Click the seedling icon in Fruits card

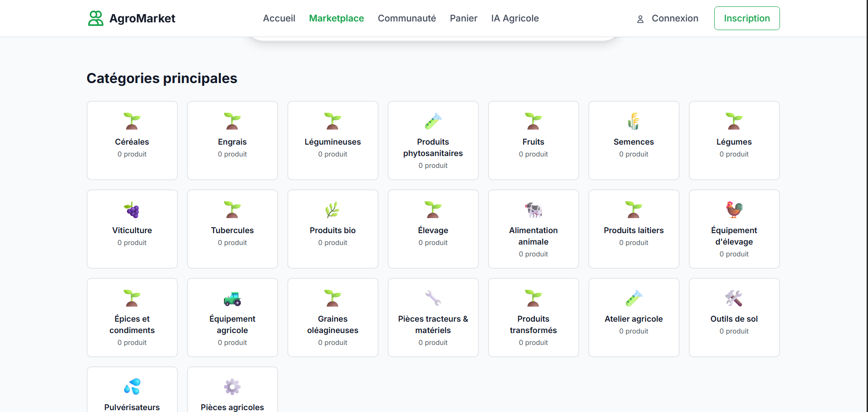[x=534, y=121]
